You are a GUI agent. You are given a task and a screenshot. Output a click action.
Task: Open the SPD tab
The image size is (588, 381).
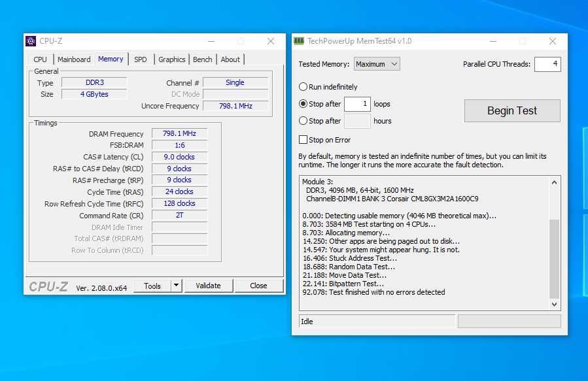[140, 59]
